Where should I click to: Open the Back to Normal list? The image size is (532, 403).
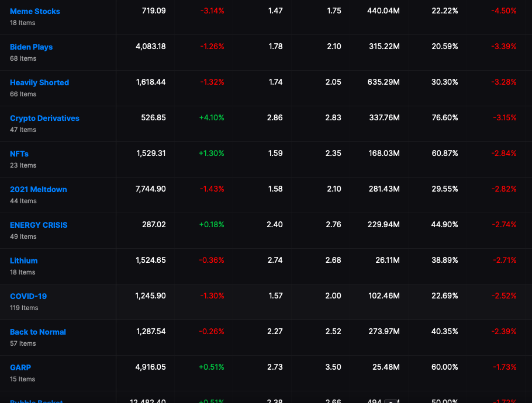click(x=37, y=332)
